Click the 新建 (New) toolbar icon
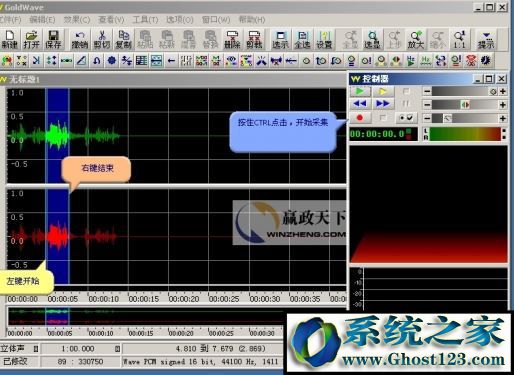 tap(10, 40)
